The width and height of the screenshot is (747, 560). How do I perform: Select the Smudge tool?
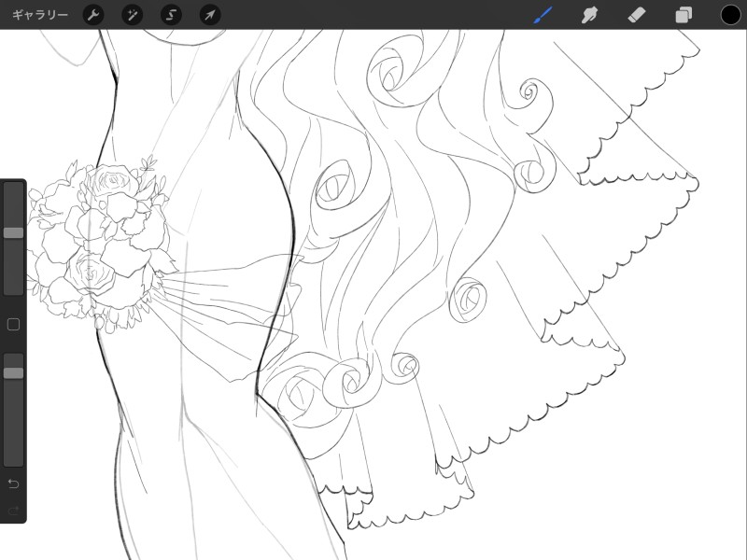(589, 15)
